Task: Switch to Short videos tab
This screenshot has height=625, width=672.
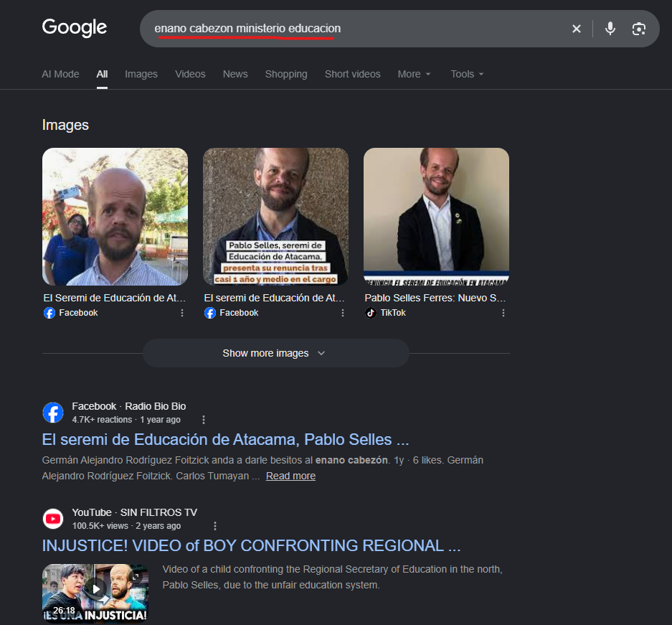Action: tap(353, 74)
